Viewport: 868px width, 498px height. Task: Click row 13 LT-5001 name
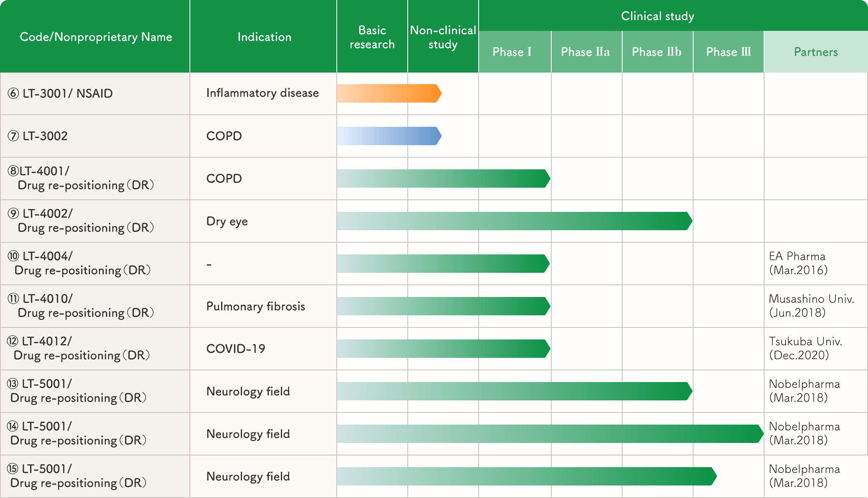[x=77, y=391]
